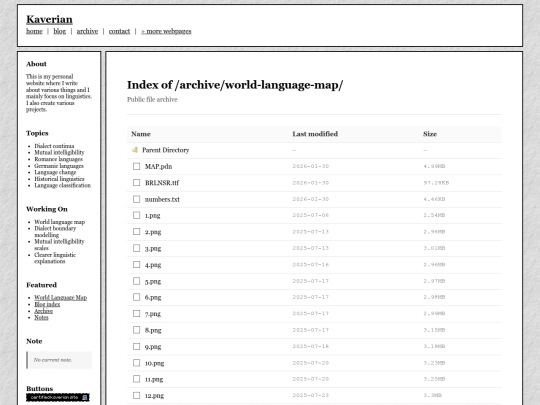540x405 pixels.
Task: Click the certified Kaverian site button badge
Action: [58, 397]
